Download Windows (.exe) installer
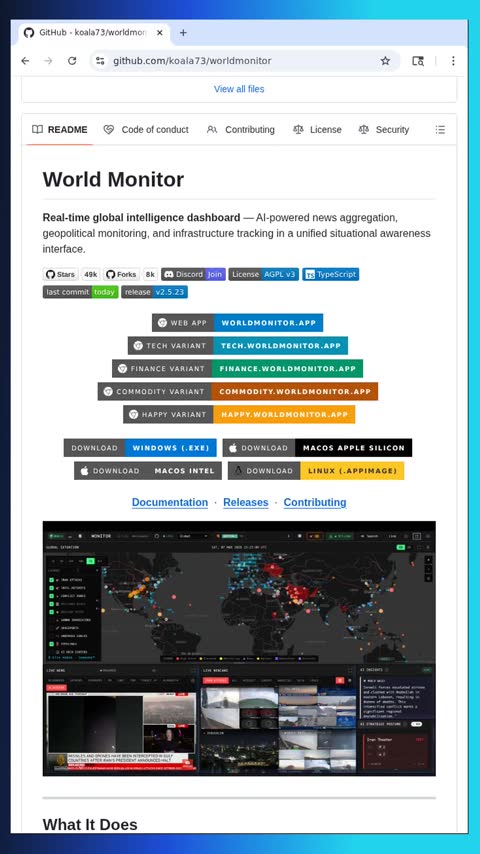Viewport: 480px width, 854px height. (x=140, y=448)
